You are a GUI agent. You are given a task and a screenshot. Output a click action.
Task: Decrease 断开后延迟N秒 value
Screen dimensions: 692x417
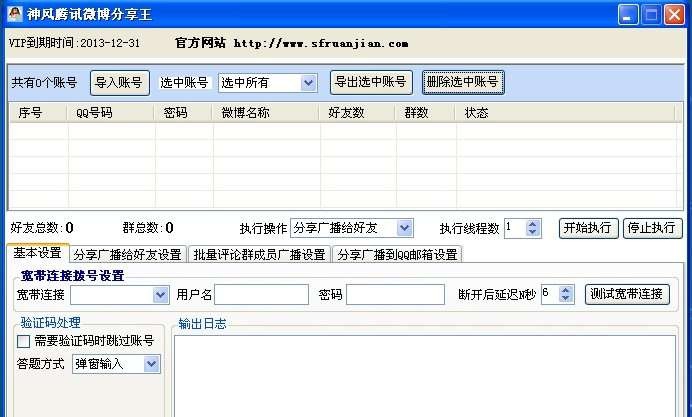coord(566,298)
